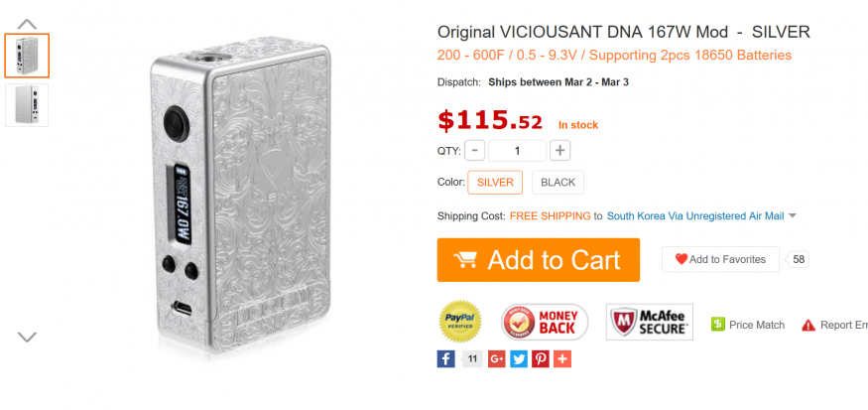This screenshot has height=410, width=868.
Task: Select SILVER color option
Action: tap(495, 183)
